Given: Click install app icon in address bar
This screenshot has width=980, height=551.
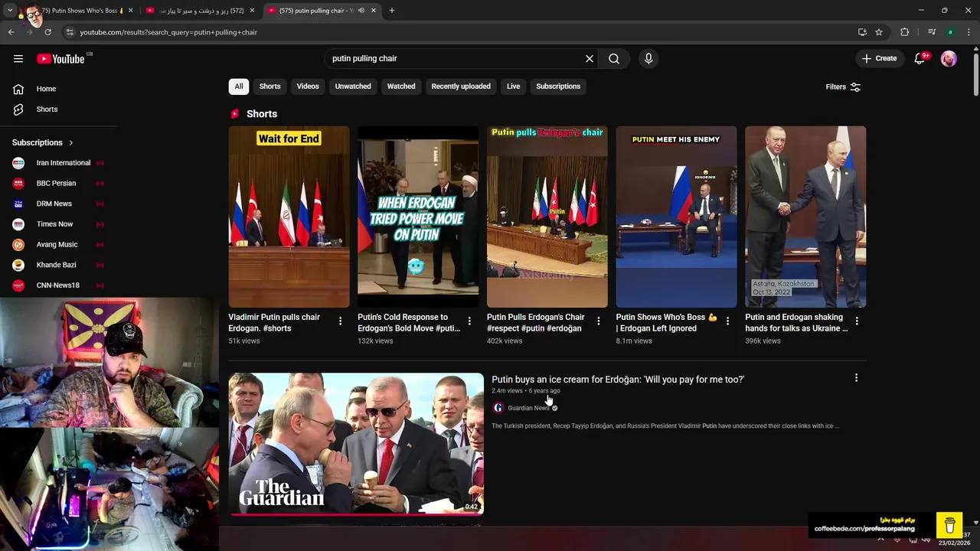Looking at the screenshot, I should point(862,32).
